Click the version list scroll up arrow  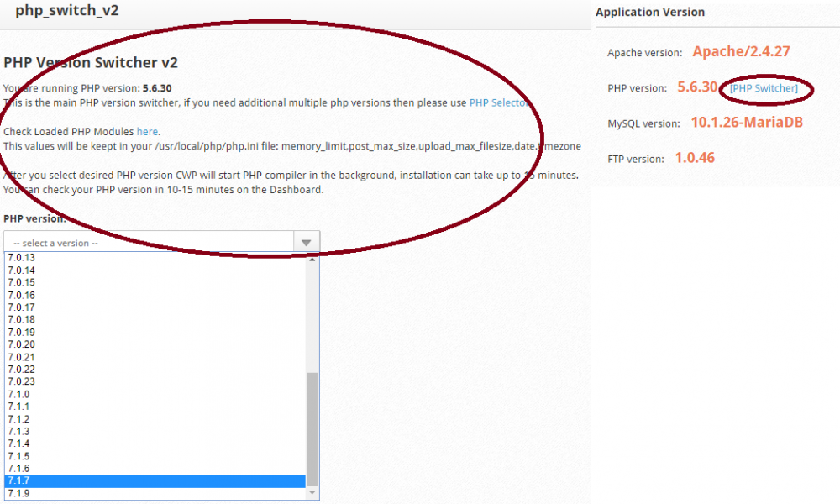(312, 260)
